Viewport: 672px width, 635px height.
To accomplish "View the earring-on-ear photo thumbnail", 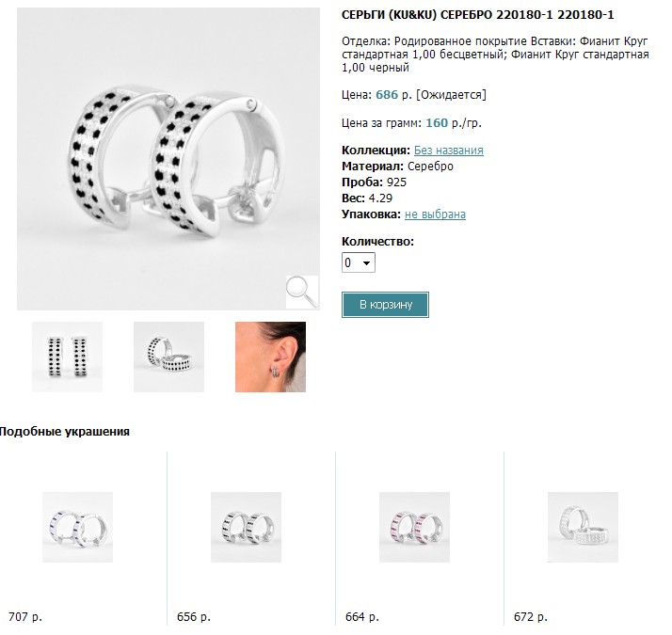I will click(270, 357).
